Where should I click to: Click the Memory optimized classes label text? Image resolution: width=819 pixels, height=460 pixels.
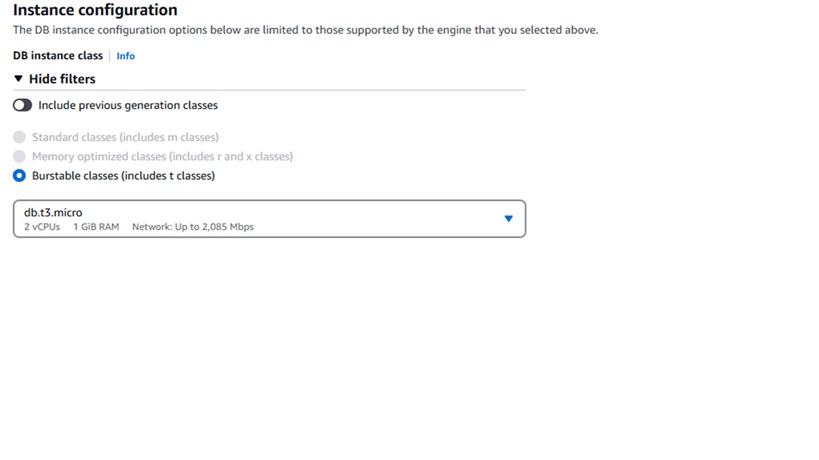[x=162, y=156]
